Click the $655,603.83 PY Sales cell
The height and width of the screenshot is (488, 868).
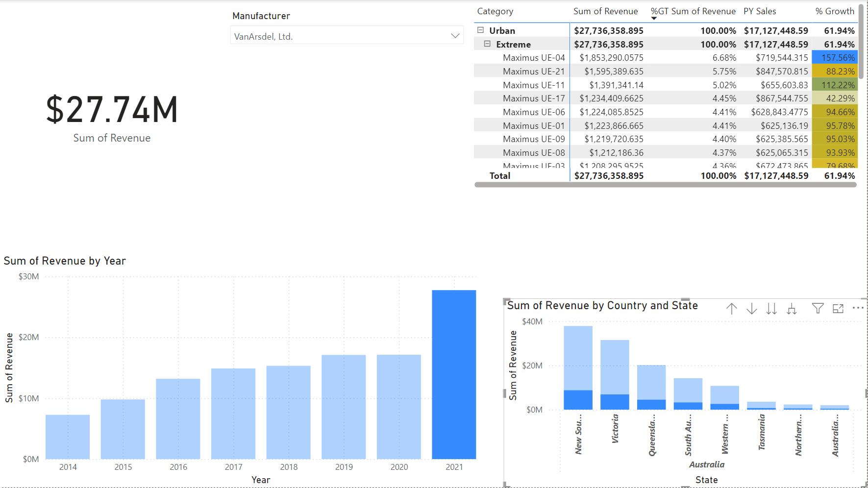point(784,85)
